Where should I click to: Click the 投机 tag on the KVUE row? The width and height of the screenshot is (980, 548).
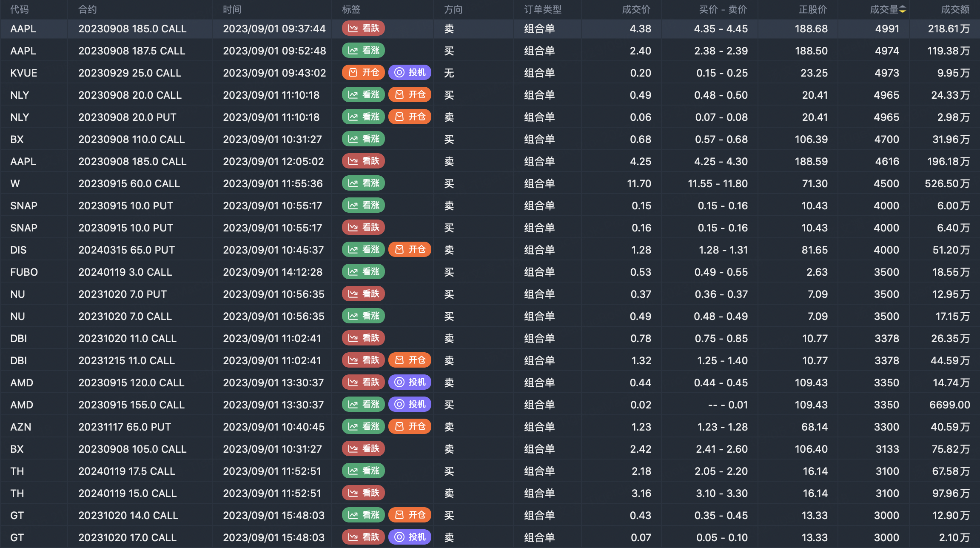click(410, 73)
